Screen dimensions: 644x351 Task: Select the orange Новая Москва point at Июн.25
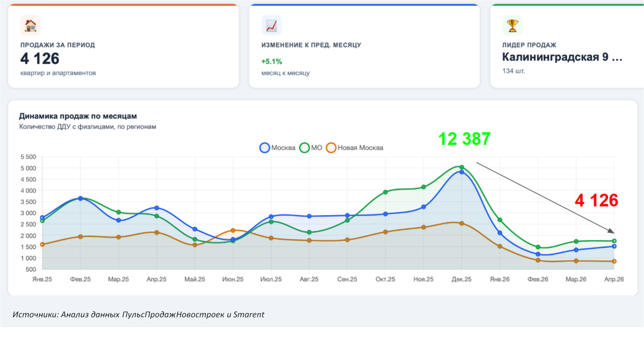(x=233, y=231)
